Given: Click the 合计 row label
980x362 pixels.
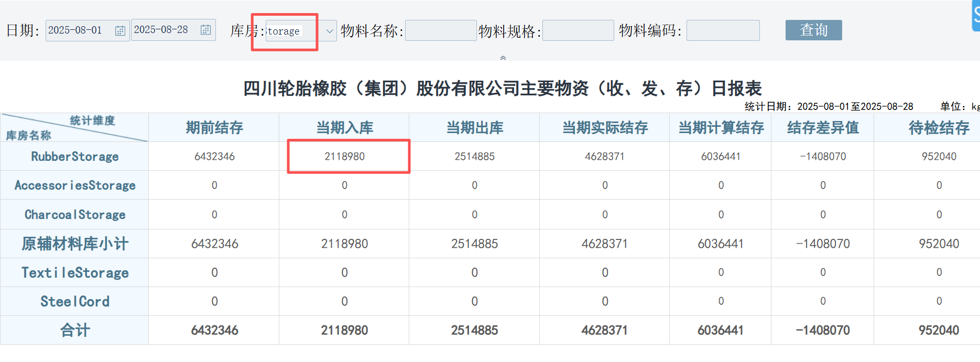Looking at the screenshot, I should pyautogui.click(x=75, y=330).
